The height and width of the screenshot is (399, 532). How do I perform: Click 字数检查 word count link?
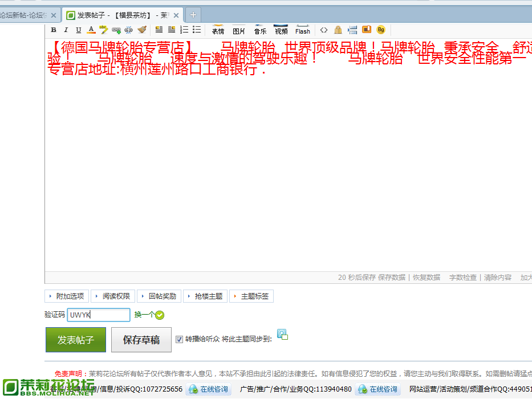463,278
